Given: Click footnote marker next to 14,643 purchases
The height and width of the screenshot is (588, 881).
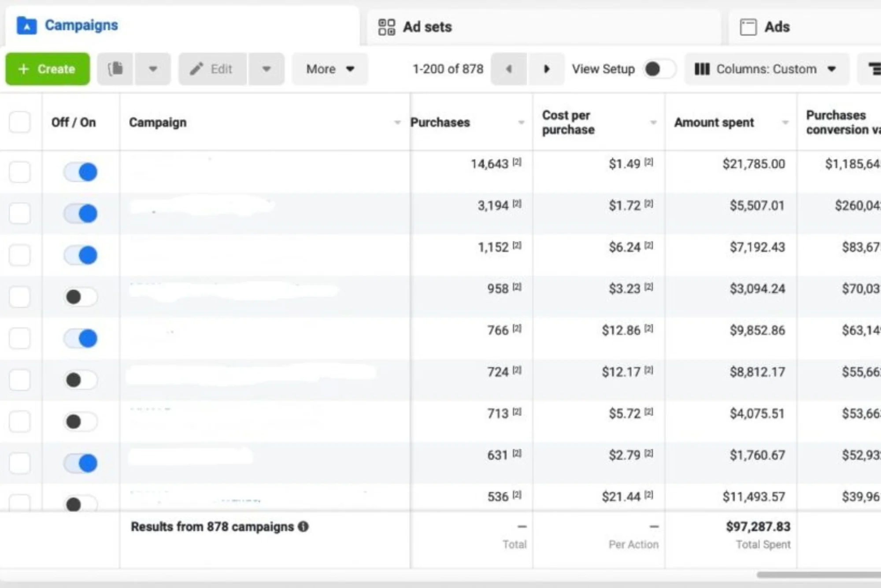Looking at the screenshot, I should coord(517,163).
